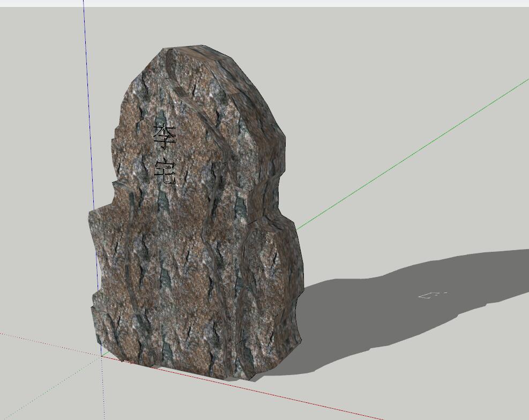This screenshot has height=420, width=529.
Task: Click the axes origin point
Action: 102,355
